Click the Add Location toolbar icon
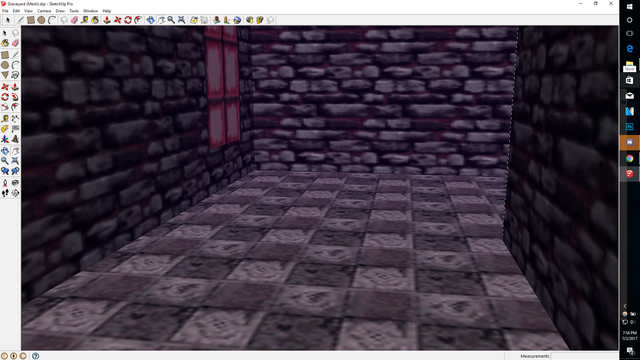 coord(193,20)
